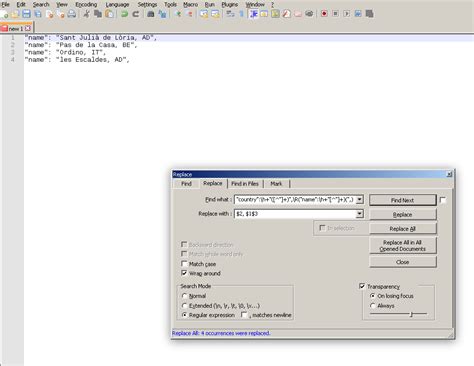This screenshot has height=366, width=474.
Task: Click the Copy toolbar icon
Action: (98, 14)
